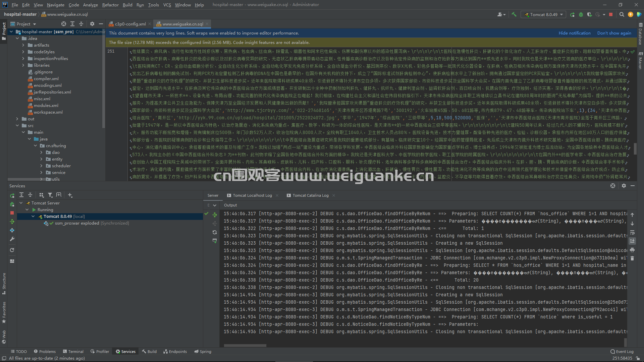Switch to c3p0-config.xml editor tab

pyautogui.click(x=130, y=24)
